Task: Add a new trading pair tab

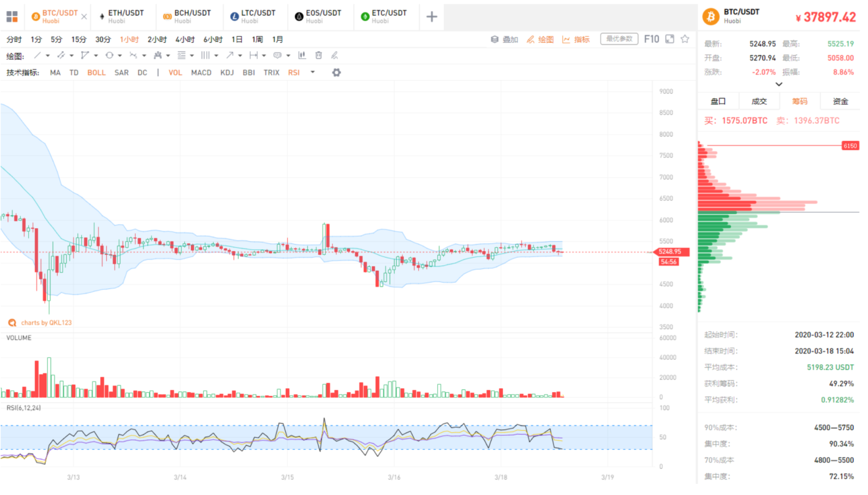Action: (431, 16)
